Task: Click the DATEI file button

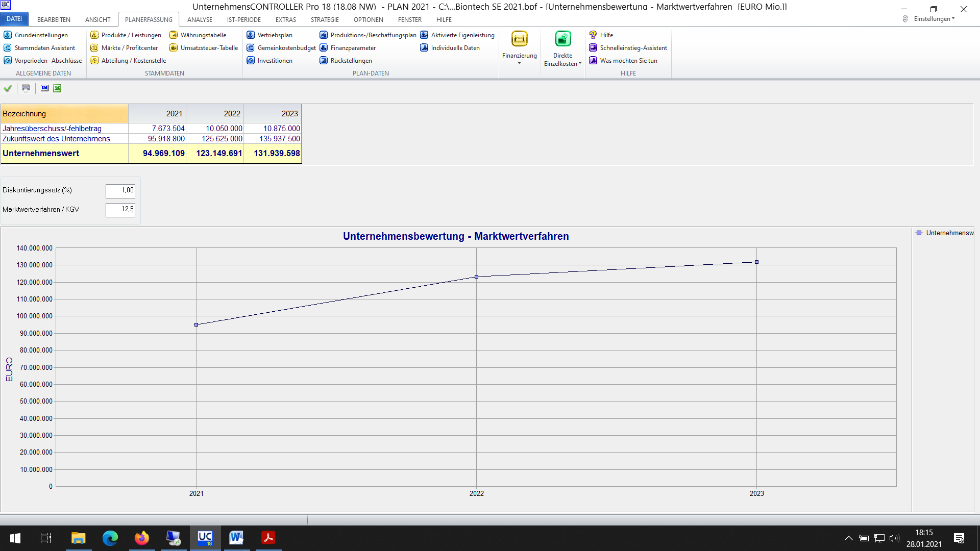Action: [14, 19]
